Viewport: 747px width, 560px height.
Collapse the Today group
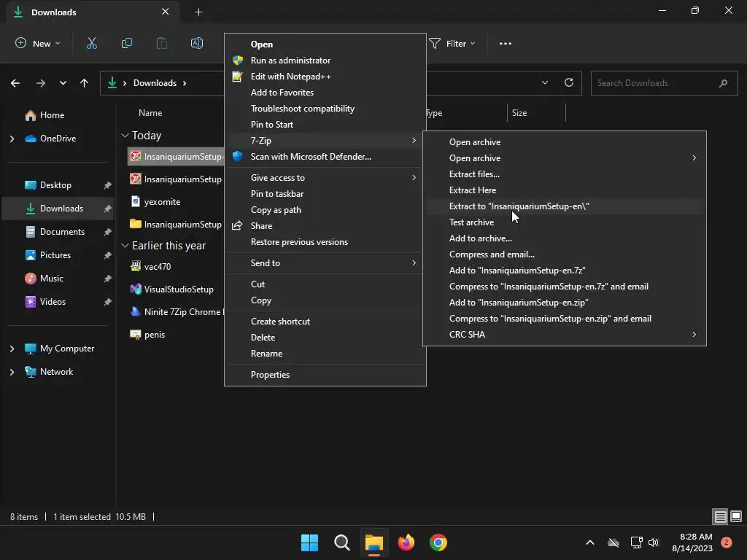click(125, 136)
